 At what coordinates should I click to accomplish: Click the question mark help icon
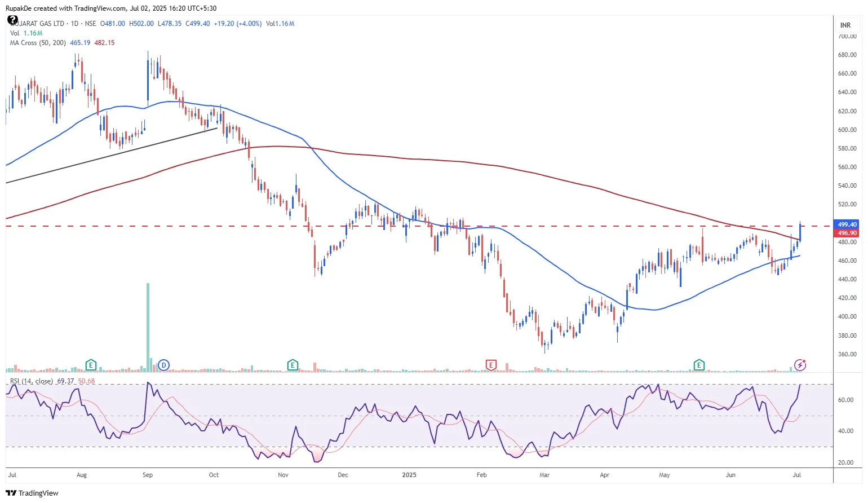(x=12, y=20)
